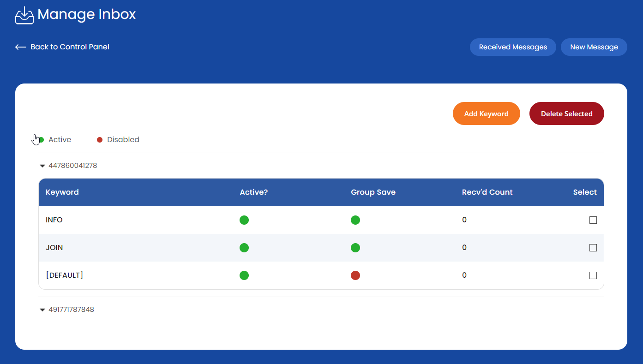Click the Manage Inbox tray icon
The image size is (643, 364).
[24, 15]
